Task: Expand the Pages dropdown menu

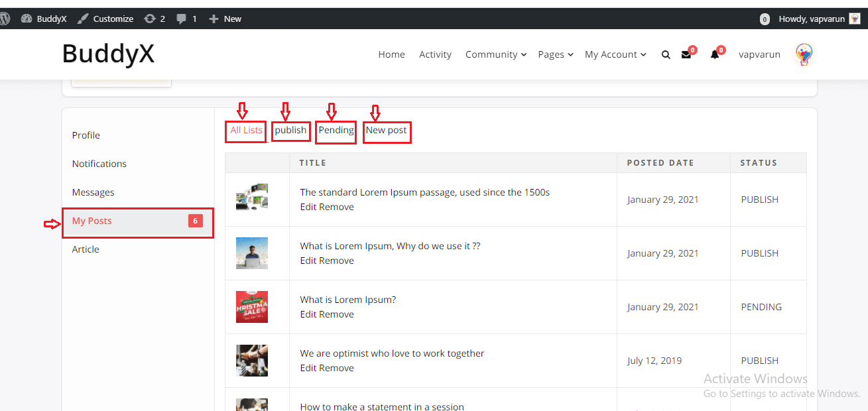Action: [x=555, y=54]
